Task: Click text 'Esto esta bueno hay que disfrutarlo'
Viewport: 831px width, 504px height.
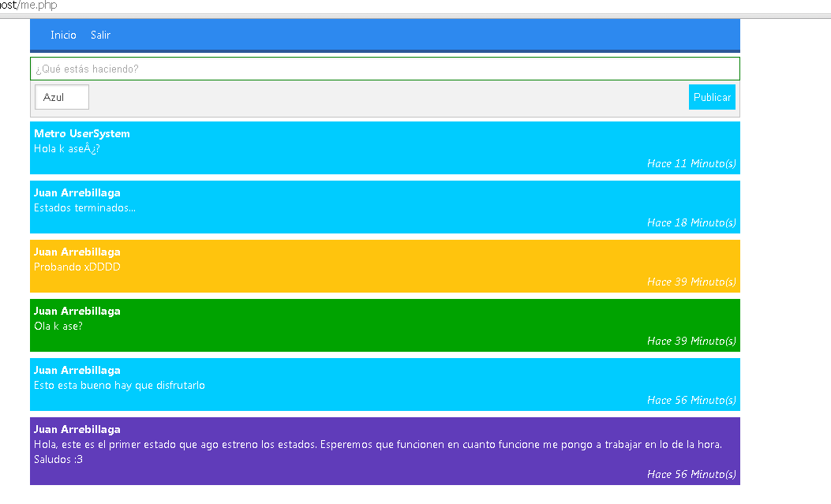Action: tap(119, 386)
